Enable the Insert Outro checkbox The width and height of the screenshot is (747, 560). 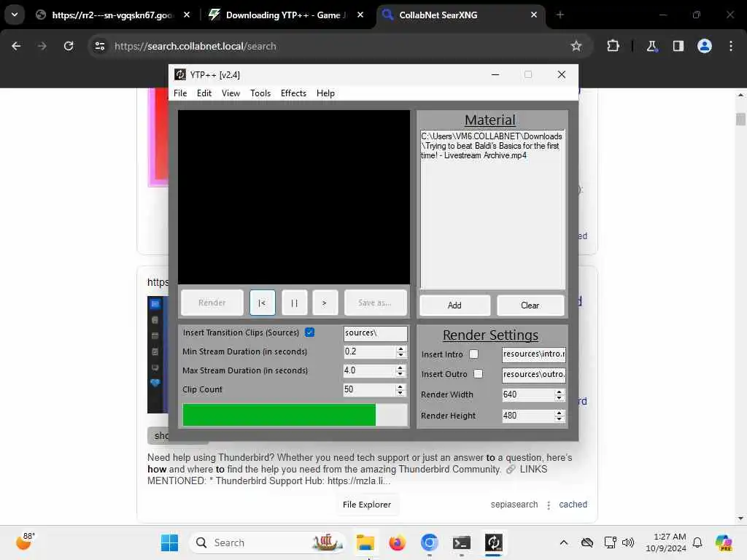(479, 374)
